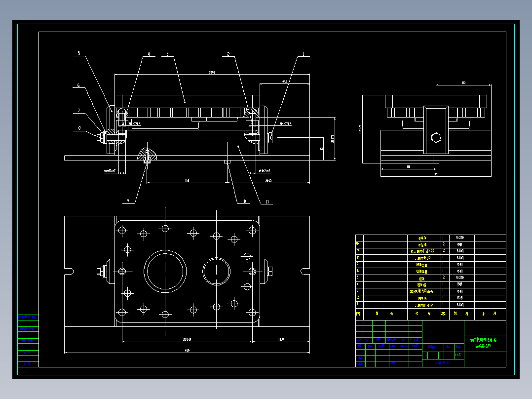The height and width of the screenshot is (399, 532).
Task: Select the smaller circular bore in plan view
Action: (217, 271)
